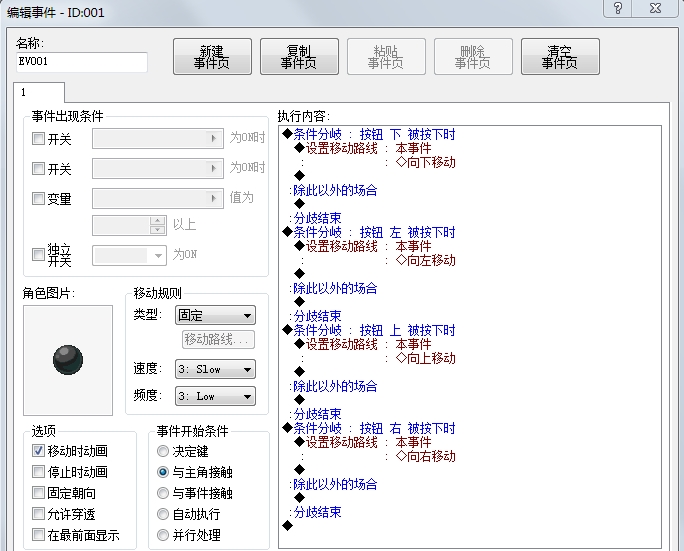
Task: Select the first 除此以外的场合 line
Action: tap(335, 190)
